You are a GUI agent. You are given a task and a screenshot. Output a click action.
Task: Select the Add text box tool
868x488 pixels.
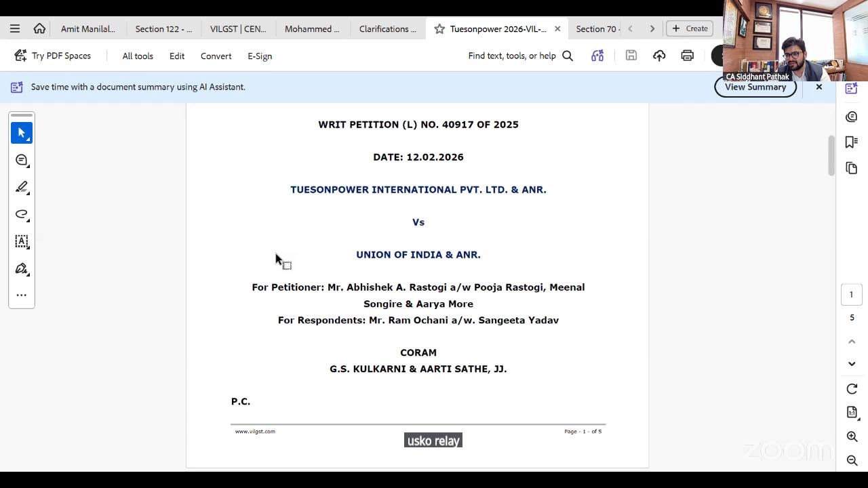click(22, 241)
